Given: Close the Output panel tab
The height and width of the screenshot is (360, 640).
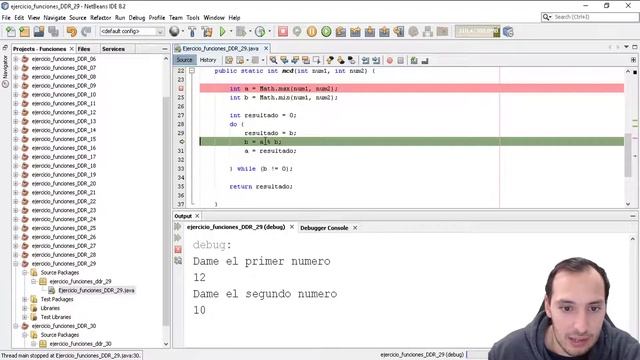Looking at the screenshot, I should click(x=197, y=216).
